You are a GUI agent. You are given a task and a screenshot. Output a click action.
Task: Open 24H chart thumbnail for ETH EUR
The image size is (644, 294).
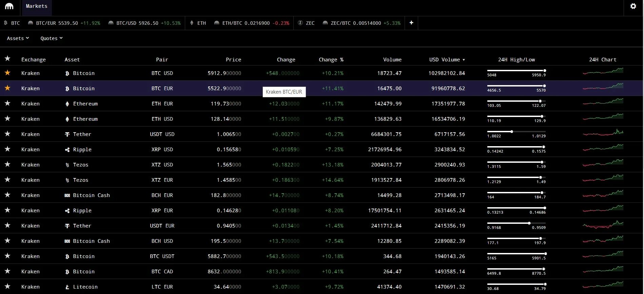tap(603, 101)
